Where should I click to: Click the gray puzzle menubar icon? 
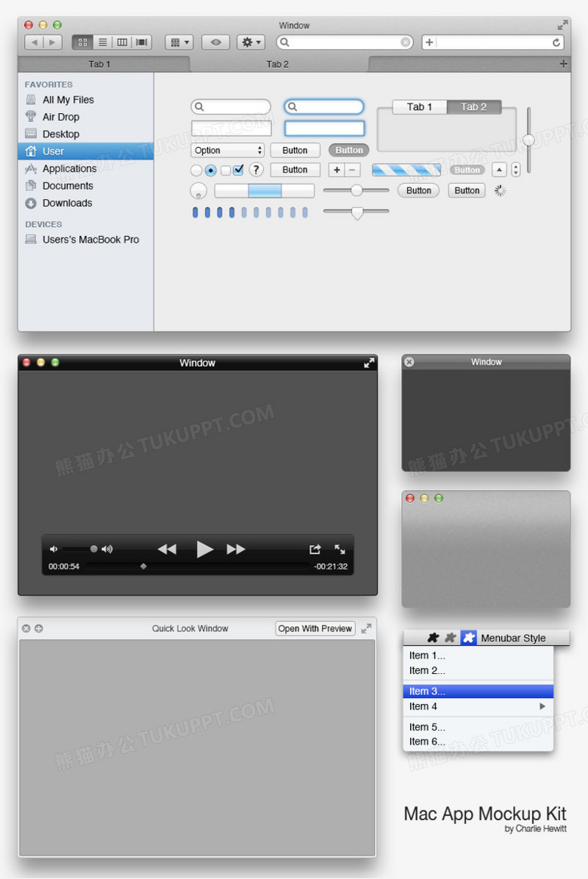click(450, 637)
